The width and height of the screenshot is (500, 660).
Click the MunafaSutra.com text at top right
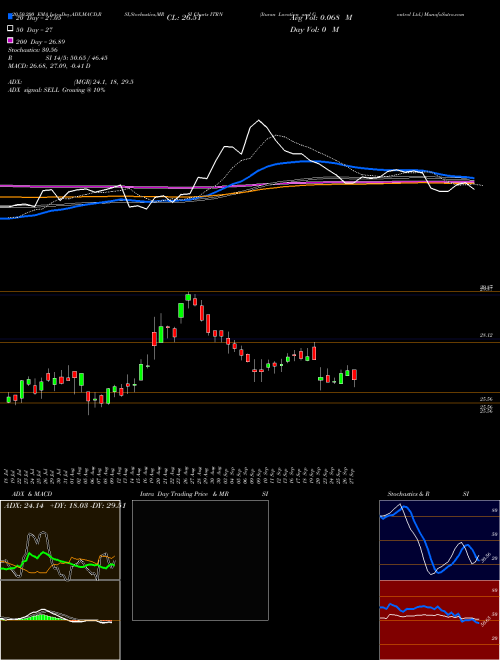click(446, 14)
